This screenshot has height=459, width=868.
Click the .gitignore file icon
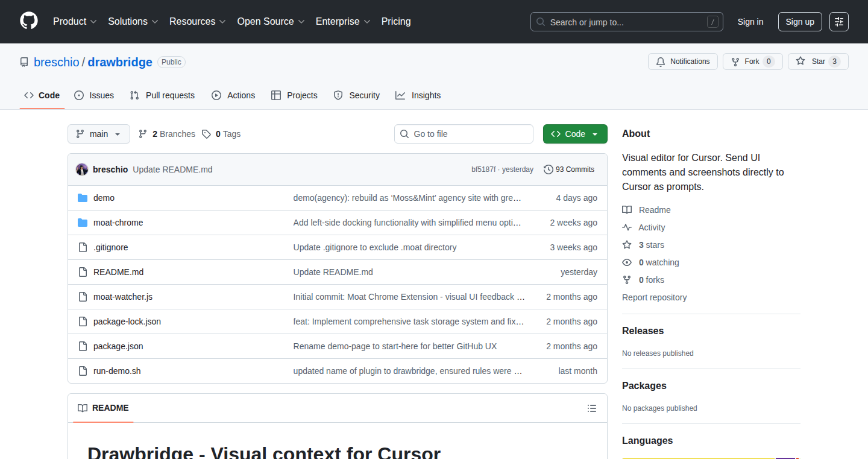pos(83,247)
